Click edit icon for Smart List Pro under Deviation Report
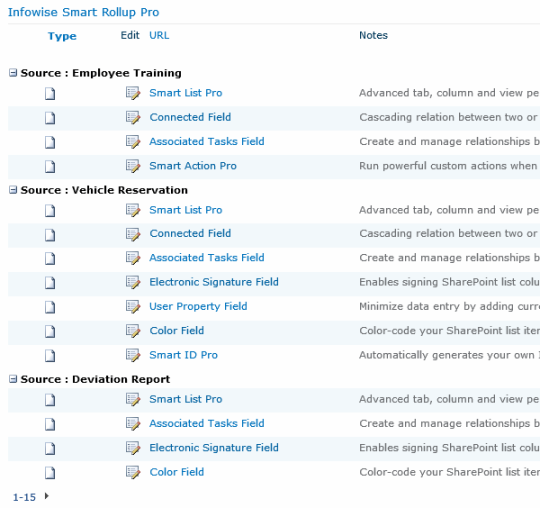Viewport: 540px width, 508px height. tap(133, 400)
